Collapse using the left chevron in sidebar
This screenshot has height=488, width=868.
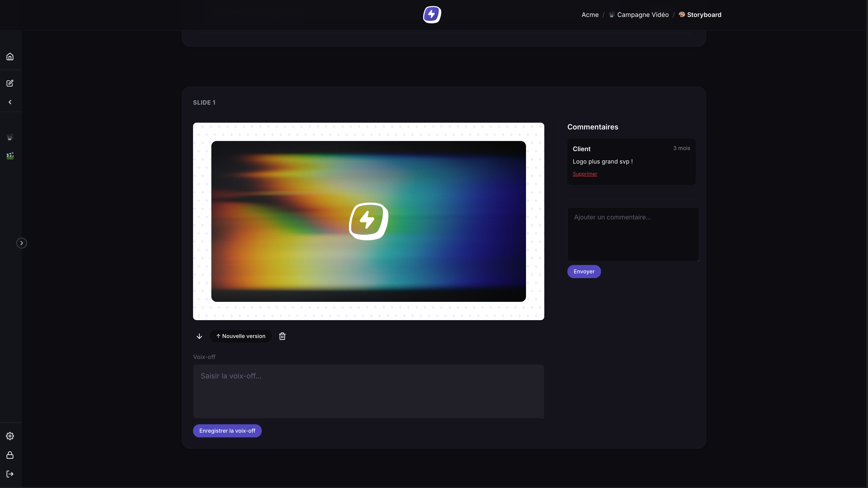point(10,102)
